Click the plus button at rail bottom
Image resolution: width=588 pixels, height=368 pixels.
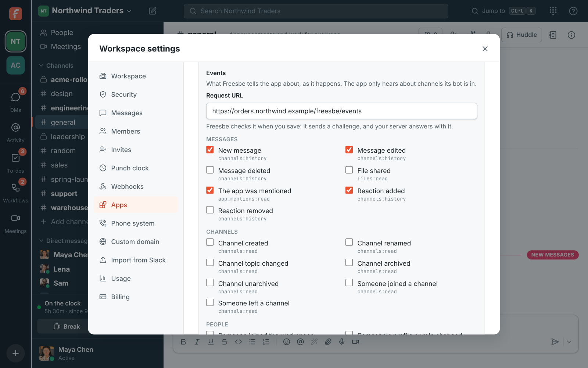click(15, 353)
